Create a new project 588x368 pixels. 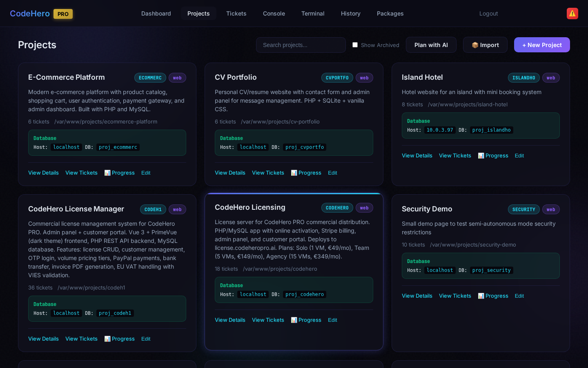coord(541,45)
